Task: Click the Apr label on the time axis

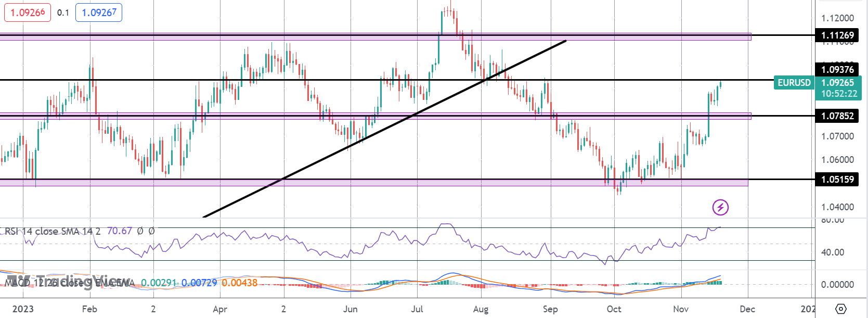Action: point(220,309)
